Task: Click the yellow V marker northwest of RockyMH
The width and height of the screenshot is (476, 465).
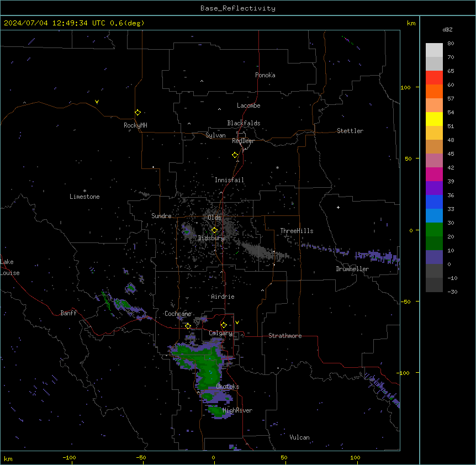Action: (x=97, y=102)
